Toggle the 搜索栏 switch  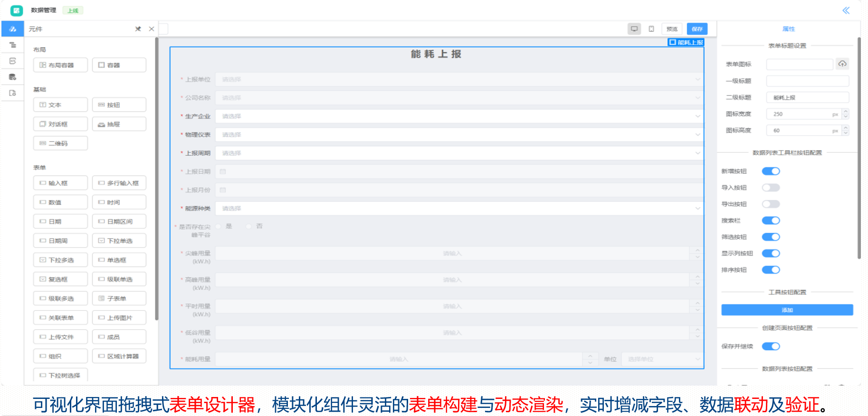(771, 220)
